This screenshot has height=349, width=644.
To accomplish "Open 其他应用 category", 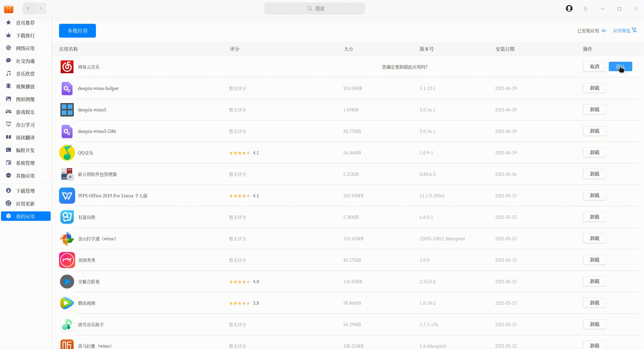I will click(25, 176).
